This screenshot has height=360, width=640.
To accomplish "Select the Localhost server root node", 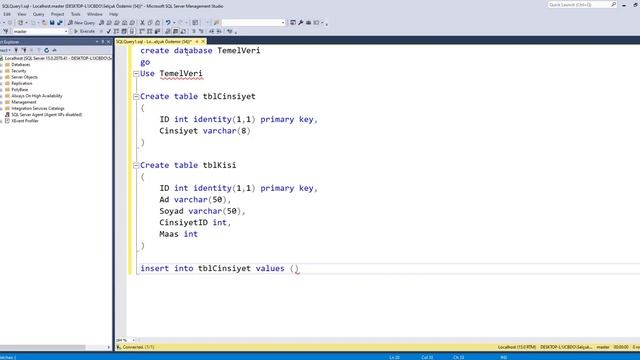I will (x=58, y=58).
